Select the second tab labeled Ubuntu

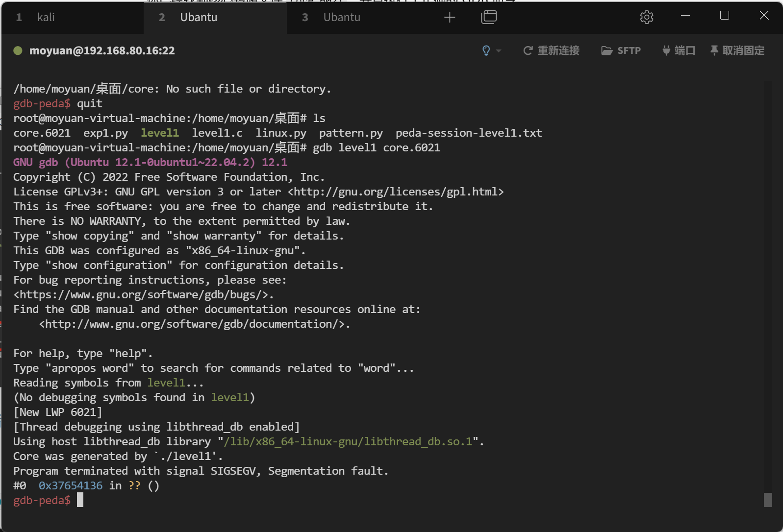tap(199, 18)
